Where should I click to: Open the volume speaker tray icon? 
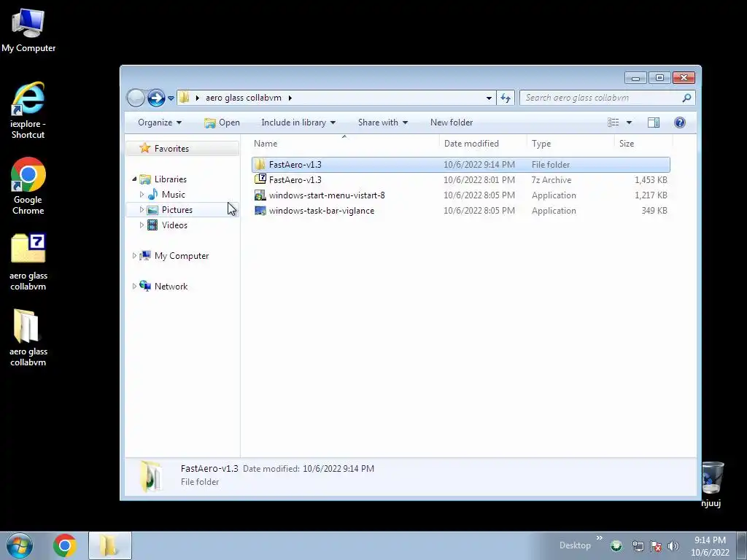673,546
